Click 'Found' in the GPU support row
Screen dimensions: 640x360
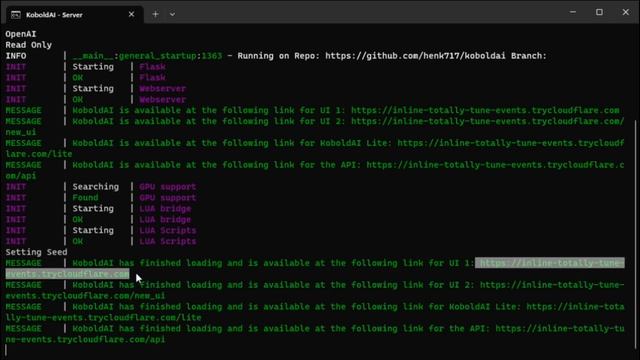(85, 198)
